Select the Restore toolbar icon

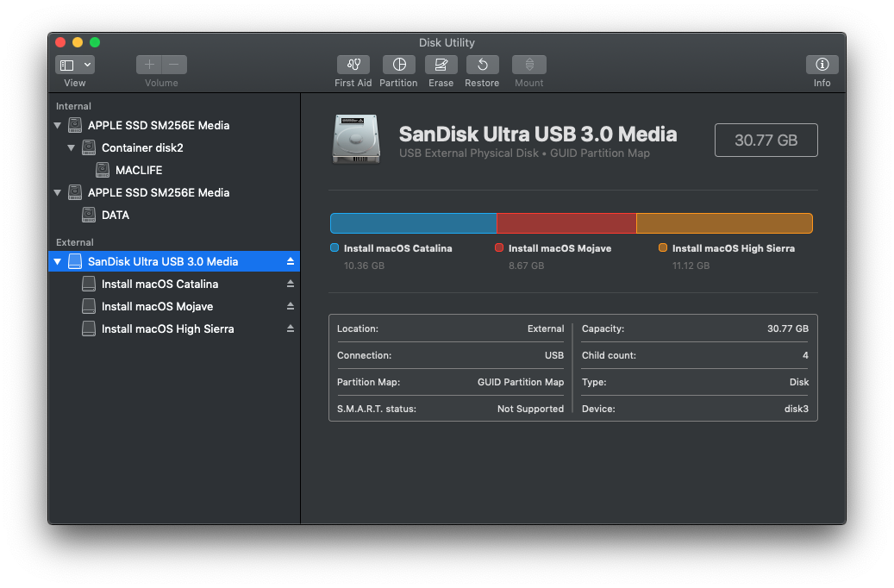click(482, 65)
